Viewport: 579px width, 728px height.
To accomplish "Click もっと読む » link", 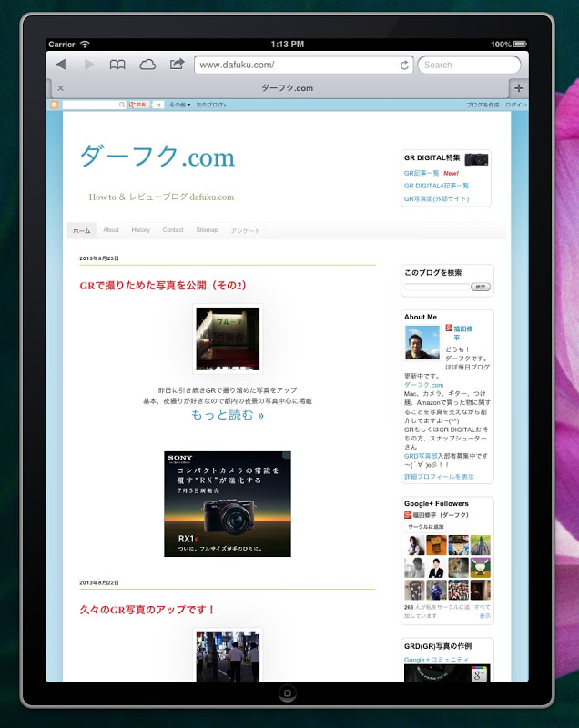I will point(228,414).
